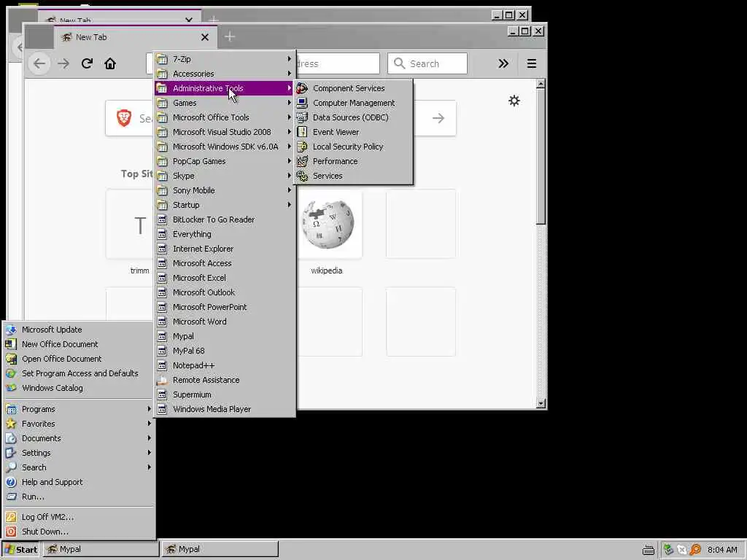747x560 pixels.
Task: Choose Open Office Document
Action: click(x=79, y=359)
